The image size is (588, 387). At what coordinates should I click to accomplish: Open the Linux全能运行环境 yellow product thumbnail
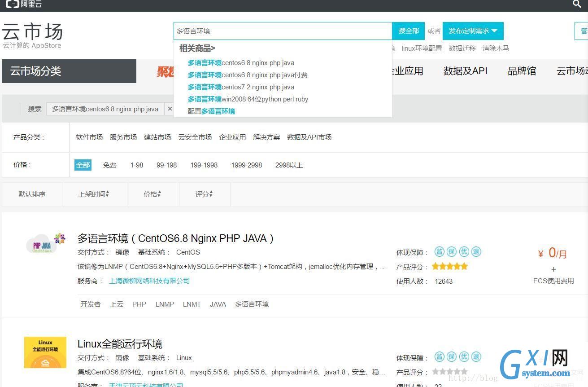(x=45, y=352)
